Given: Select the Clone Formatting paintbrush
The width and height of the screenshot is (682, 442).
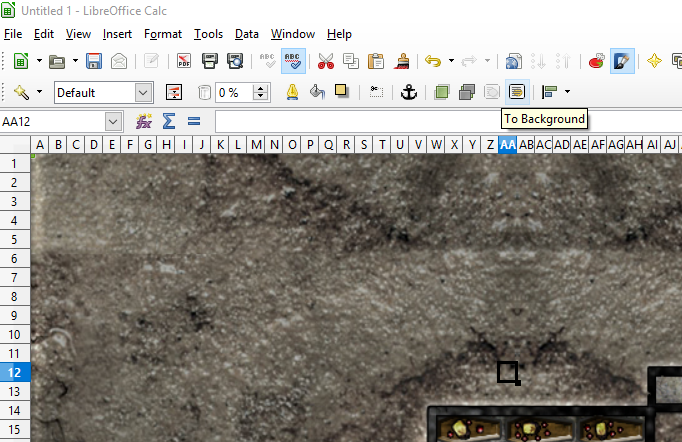Looking at the screenshot, I should (402, 61).
